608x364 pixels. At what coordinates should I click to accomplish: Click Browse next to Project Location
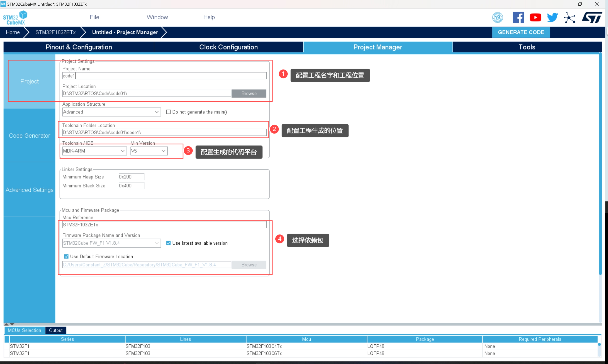tap(249, 93)
